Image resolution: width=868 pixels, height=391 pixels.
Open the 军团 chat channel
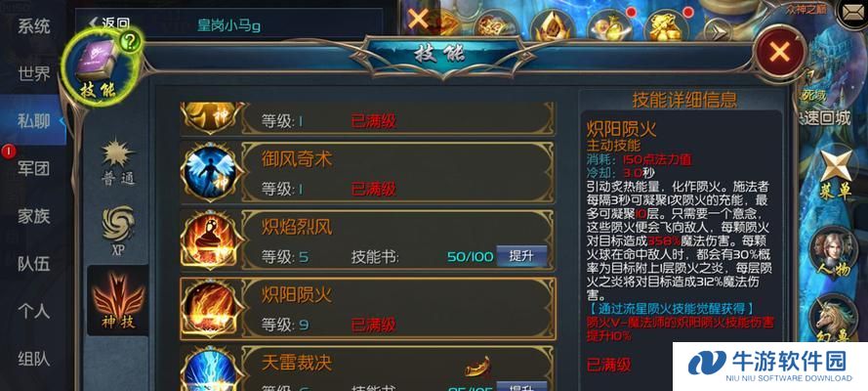(34, 168)
